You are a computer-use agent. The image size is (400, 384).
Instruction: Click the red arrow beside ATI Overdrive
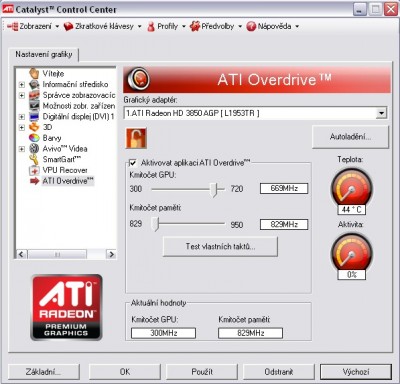34,181
